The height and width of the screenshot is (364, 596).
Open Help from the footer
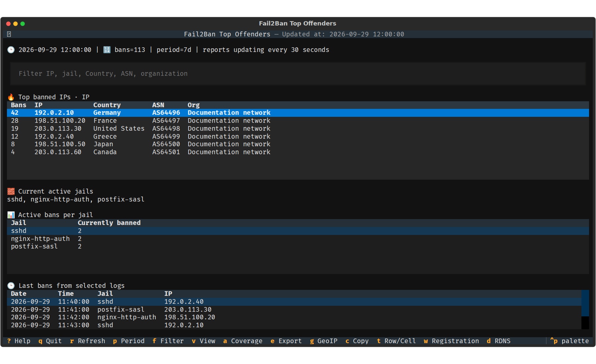[x=19, y=341]
